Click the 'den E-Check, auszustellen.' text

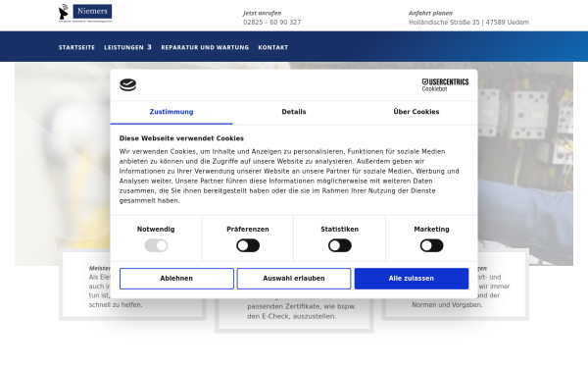coord(291,317)
